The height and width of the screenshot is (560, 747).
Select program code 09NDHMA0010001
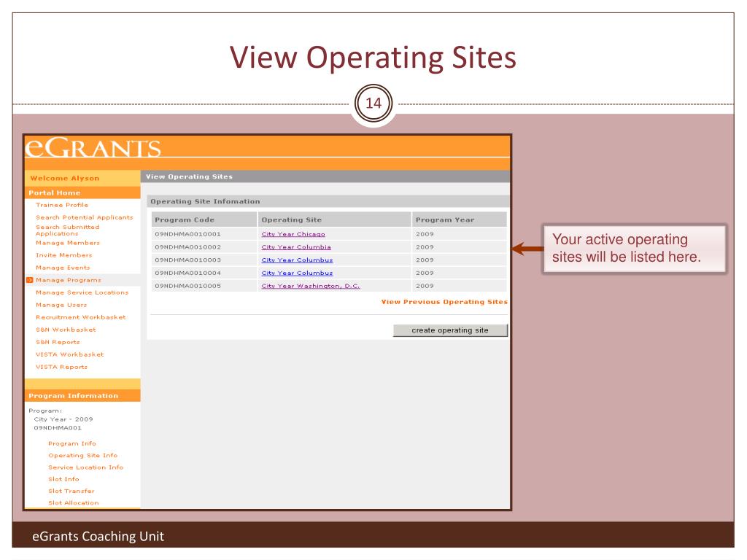click(x=187, y=234)
